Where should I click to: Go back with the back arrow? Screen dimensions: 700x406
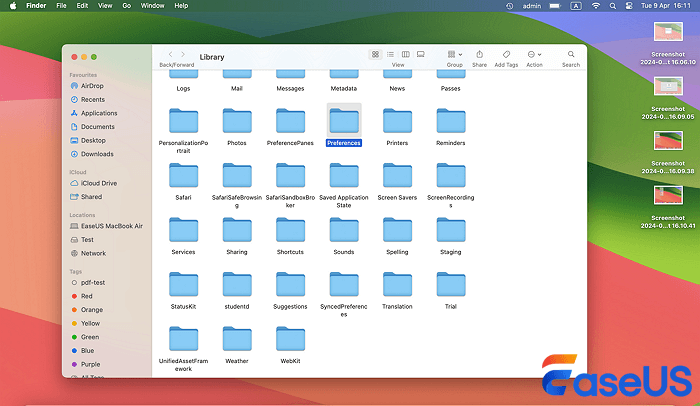point(170,54)
